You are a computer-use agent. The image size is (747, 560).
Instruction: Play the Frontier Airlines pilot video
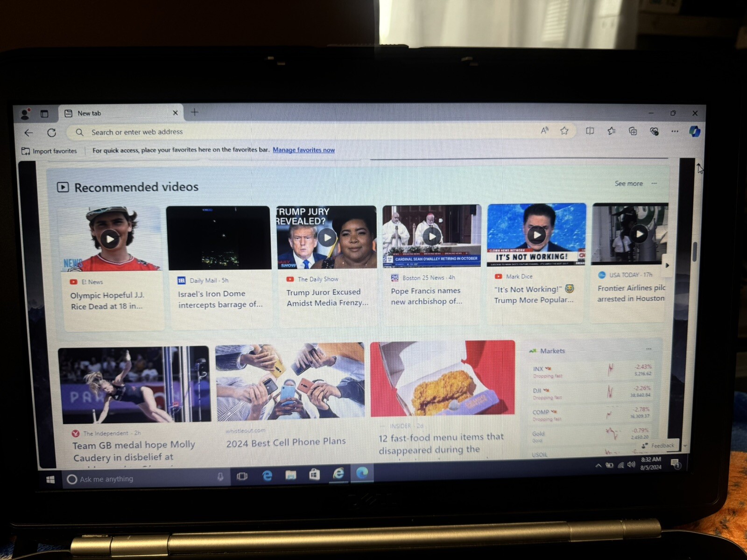pyautogui.click(x=639, y=233)
